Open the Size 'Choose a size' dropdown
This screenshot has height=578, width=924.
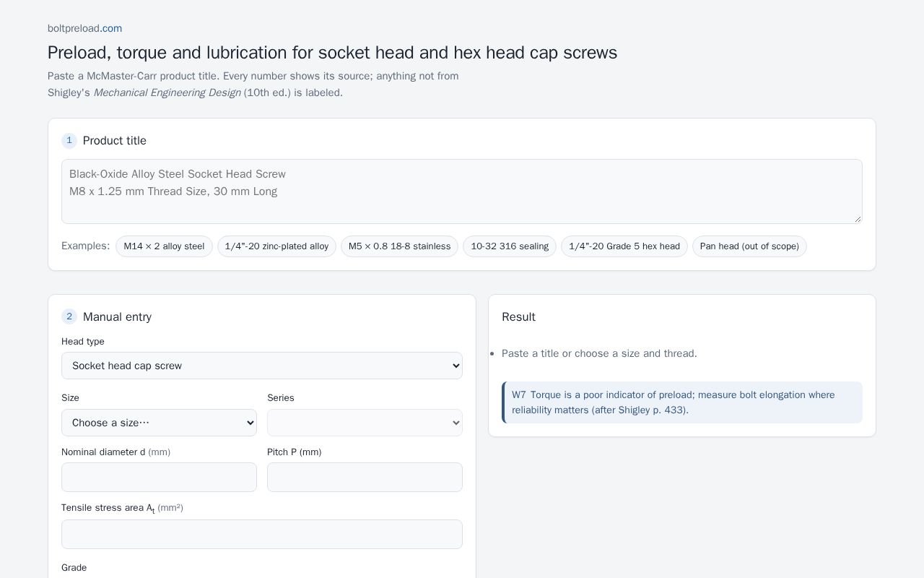tap(159, 423)
